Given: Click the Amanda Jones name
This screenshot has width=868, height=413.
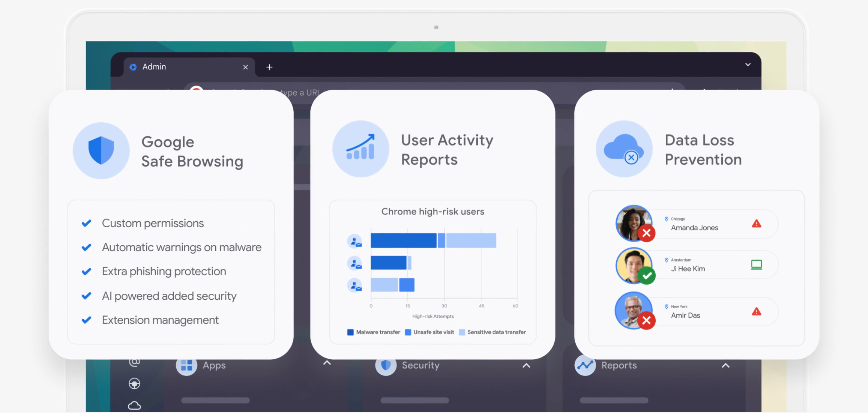Looking at the screenshot, I should 694,228.
